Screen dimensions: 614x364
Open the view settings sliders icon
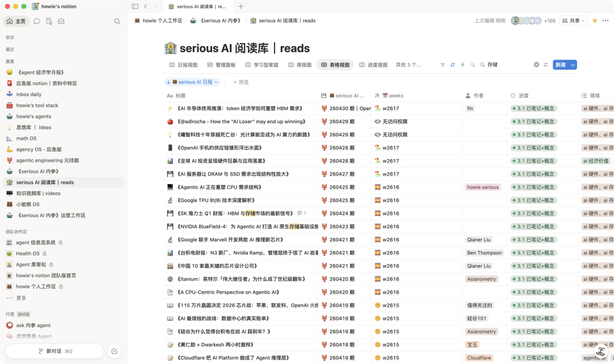545,65
